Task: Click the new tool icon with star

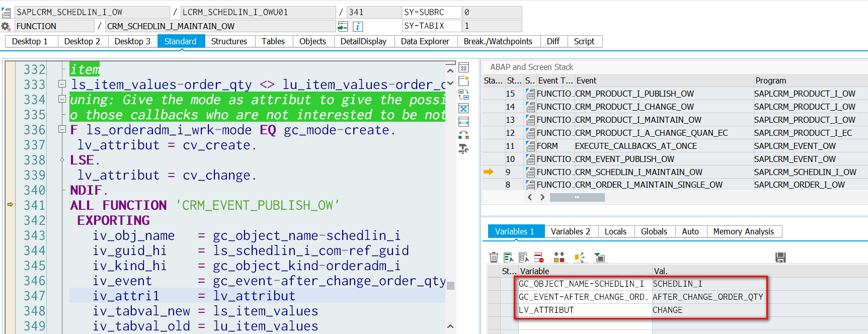Action: pos(463,81)
